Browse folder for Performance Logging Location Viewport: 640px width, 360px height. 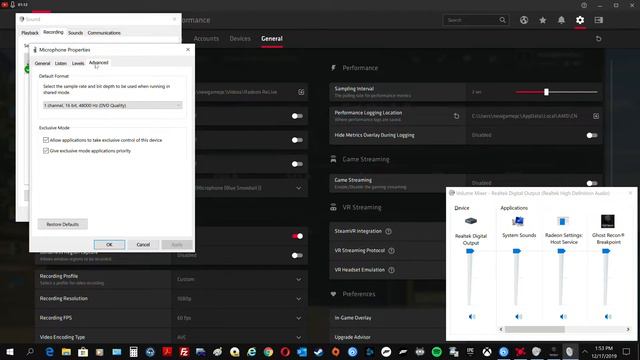[x=596, y=116]
